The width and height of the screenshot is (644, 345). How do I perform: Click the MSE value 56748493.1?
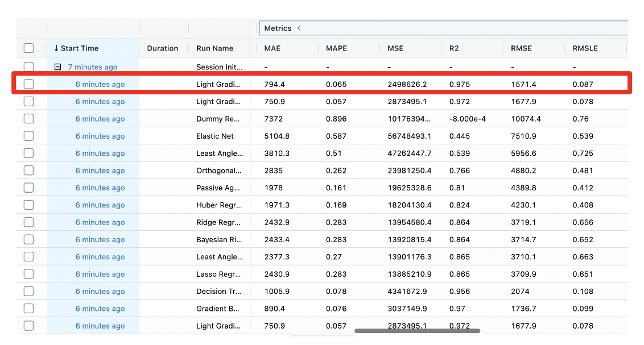coord(409,136)
